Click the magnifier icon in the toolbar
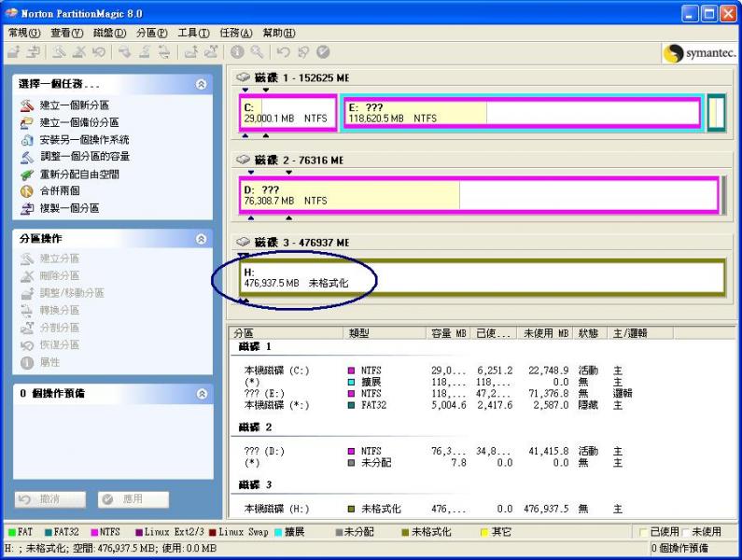This screenshot has height=560, width=742. [x=255, y=53]
